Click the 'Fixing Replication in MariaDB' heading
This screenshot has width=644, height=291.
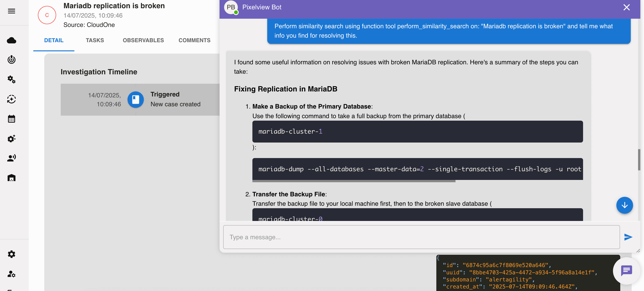coord(285,89)
